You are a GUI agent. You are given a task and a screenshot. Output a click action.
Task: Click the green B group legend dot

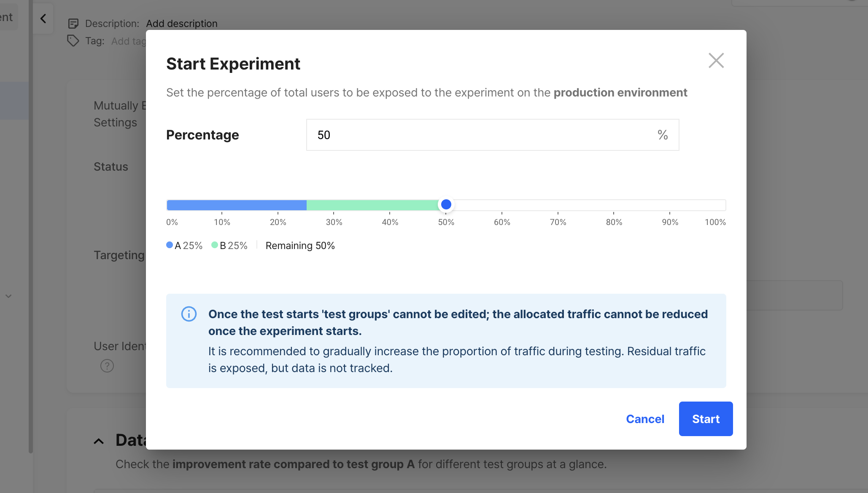tap(215, 245)
